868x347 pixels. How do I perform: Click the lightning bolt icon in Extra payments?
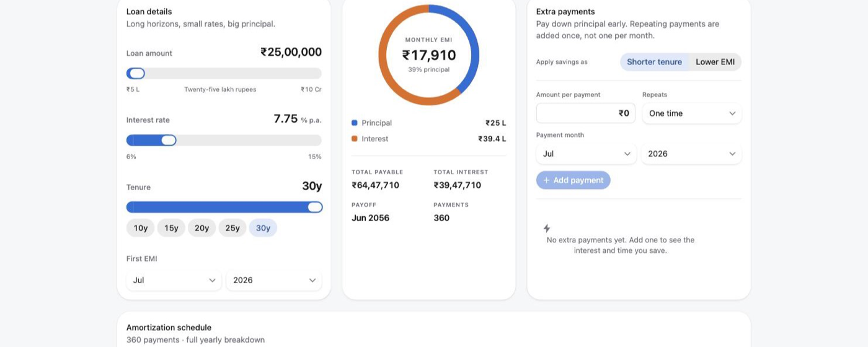(547, 229)
